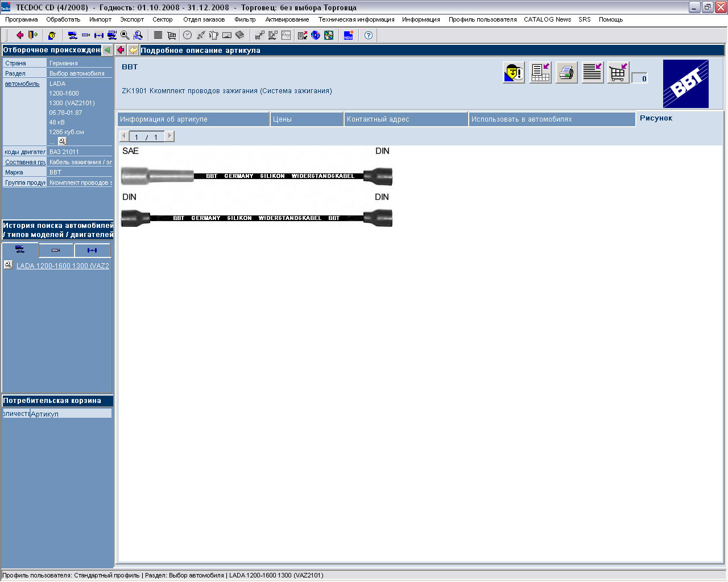728x582 pixels.
Task: Click the book icon in toolbar
Action: coord(240,35)
